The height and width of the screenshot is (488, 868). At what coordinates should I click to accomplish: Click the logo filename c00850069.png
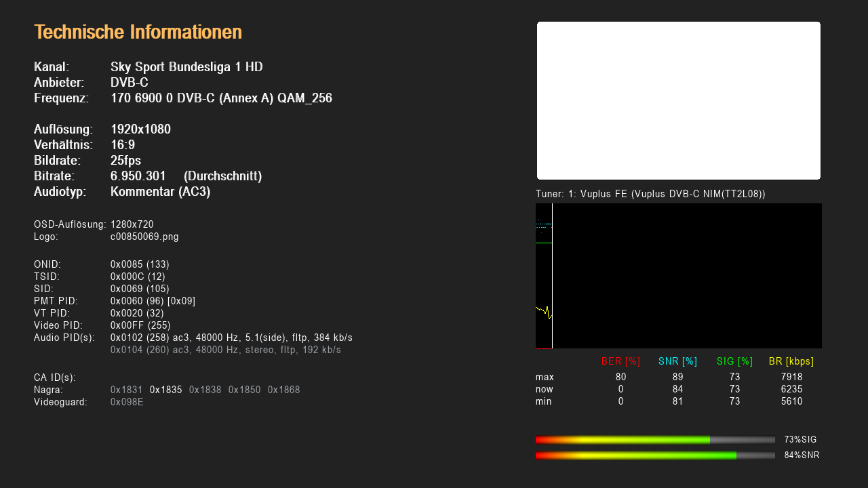144,237
